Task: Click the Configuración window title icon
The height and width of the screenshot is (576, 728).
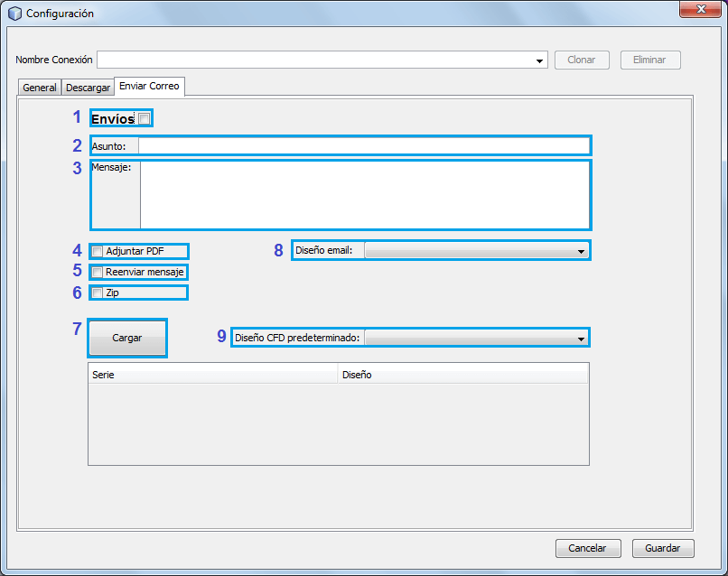Action: pos(14,14)
